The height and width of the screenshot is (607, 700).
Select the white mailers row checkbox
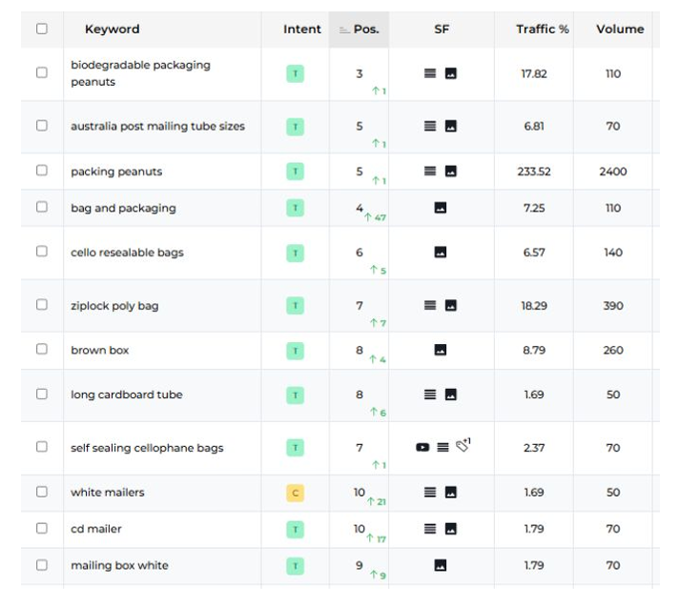click(42, 492)
